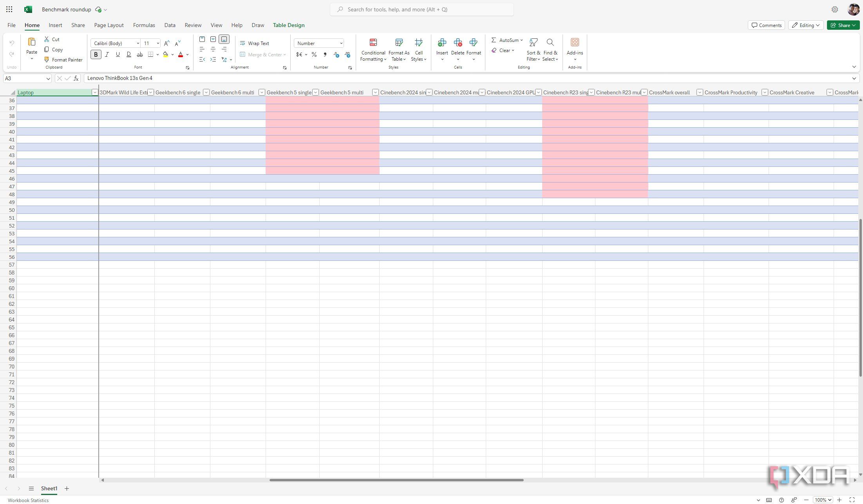Apply double underline formatting

(x=129, y=54)
